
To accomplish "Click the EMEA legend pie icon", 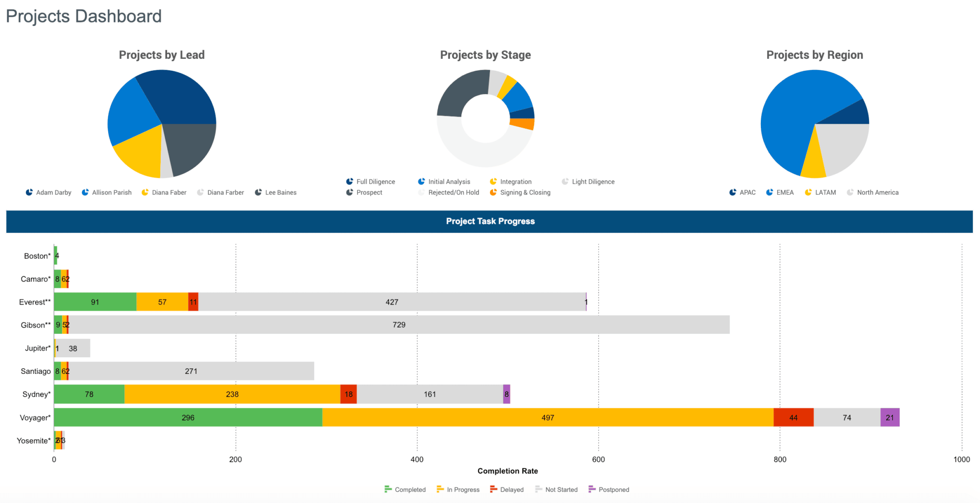I will point(769,192).
